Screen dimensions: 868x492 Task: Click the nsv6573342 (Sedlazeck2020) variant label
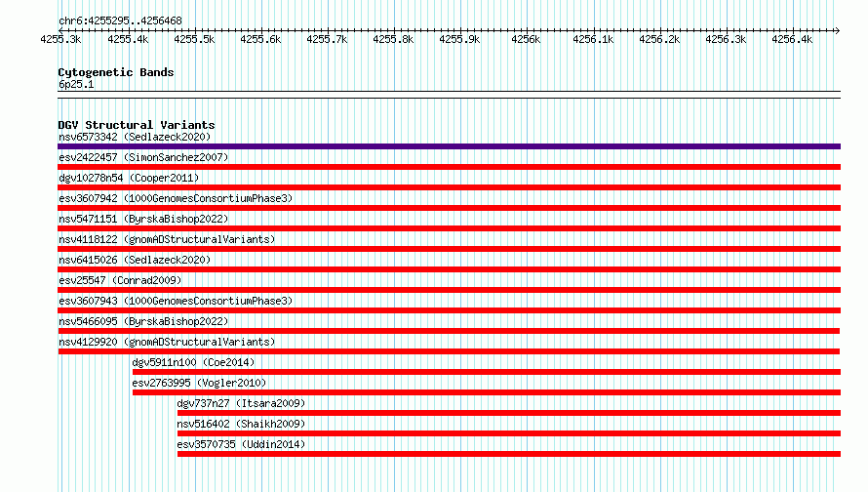click(135, 137)
